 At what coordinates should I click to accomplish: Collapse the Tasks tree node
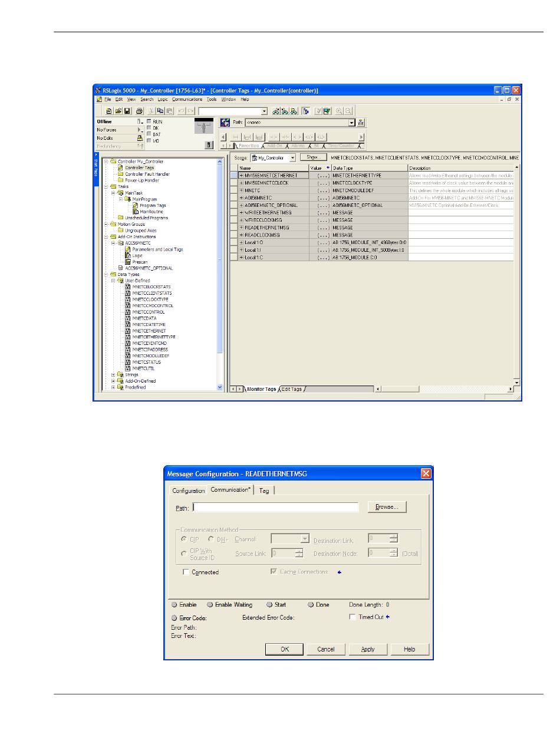106,186
